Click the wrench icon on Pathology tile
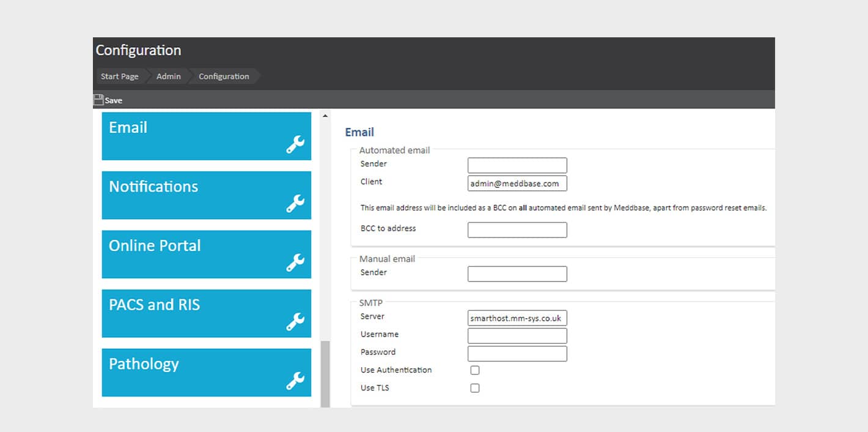The height and width of the screenshot is (432, 868). coord(295,381)
